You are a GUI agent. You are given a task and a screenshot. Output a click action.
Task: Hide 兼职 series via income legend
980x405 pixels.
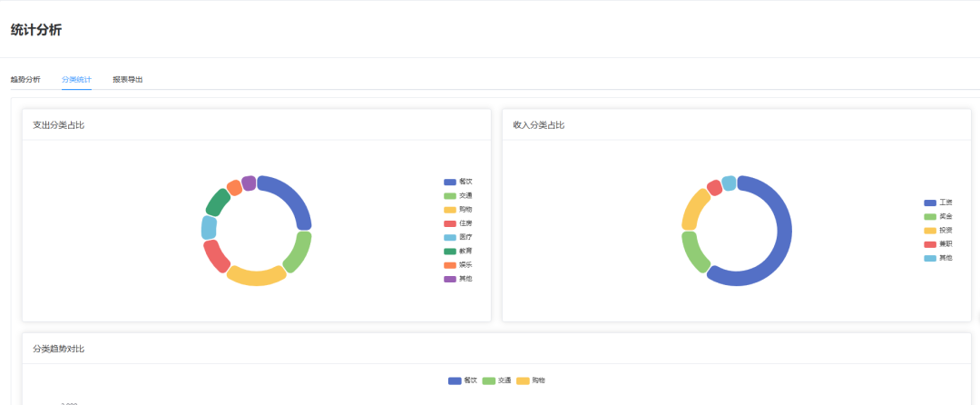(x=938, y=243)
